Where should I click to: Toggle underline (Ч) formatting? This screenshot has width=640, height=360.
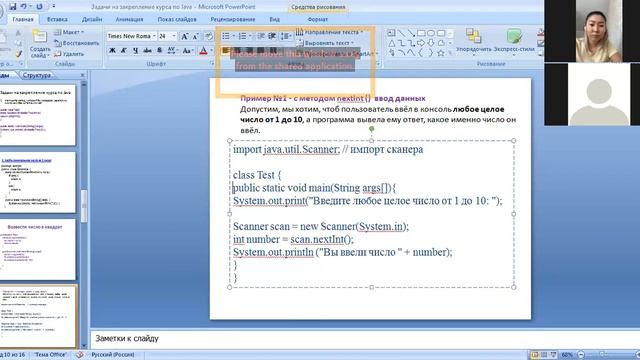pos(136,50)
